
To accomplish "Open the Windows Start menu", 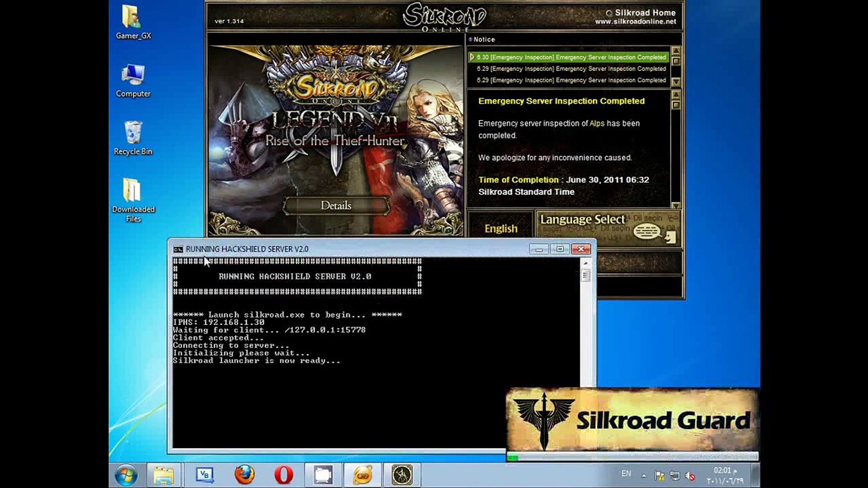I will pyautogui.click(x=126, y=475).
